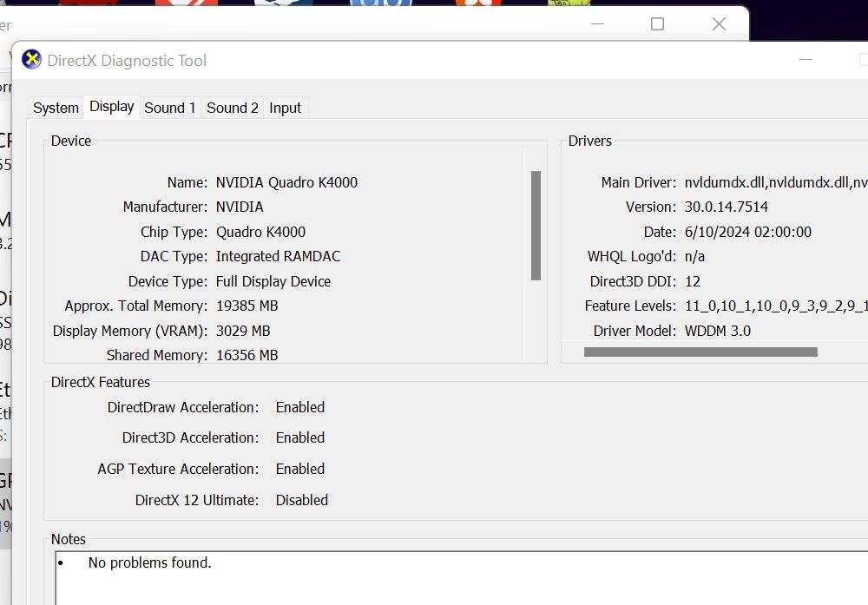Click the shared memory value '16356 MB'
868x605 pixels.
[247, 355]
